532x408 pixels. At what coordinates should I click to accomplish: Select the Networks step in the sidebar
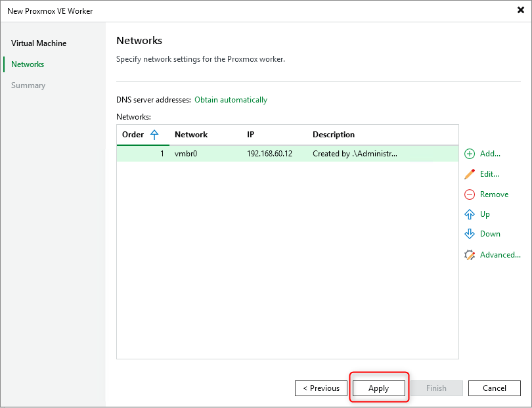pyautogui.click(x=27, y=64)
